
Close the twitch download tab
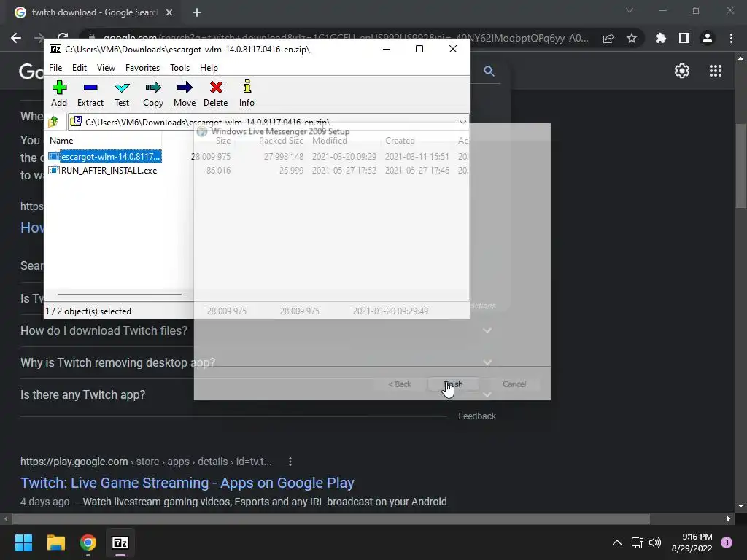(169, 12)
